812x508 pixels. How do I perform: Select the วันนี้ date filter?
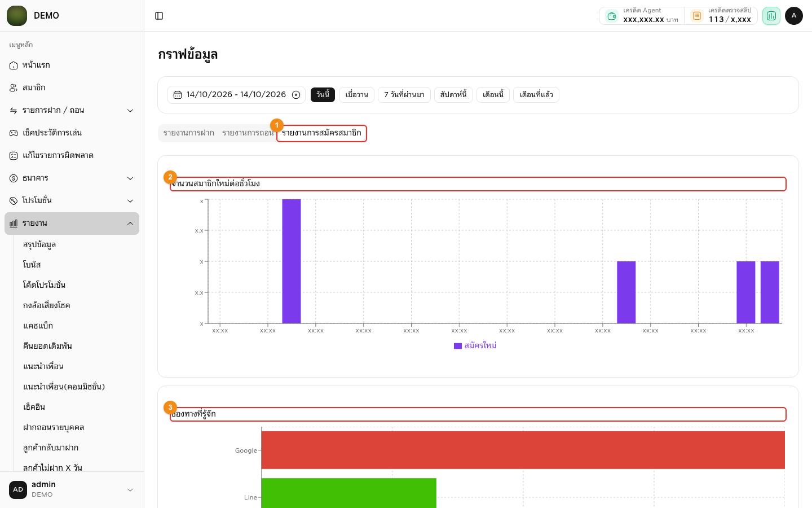coord(323,95)
